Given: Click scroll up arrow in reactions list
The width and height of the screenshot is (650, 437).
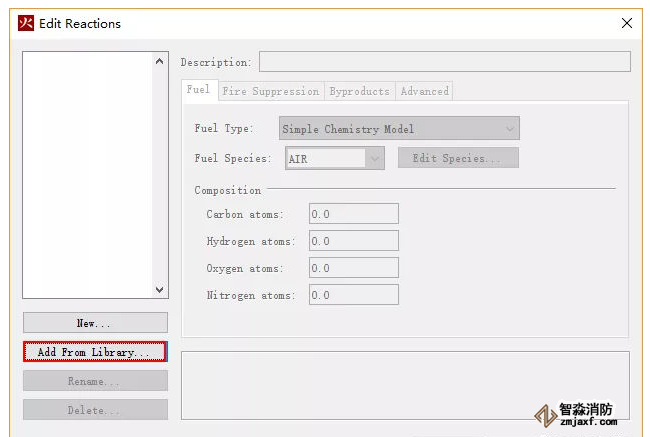Looking at the screenshot, I should click(159, 62).
